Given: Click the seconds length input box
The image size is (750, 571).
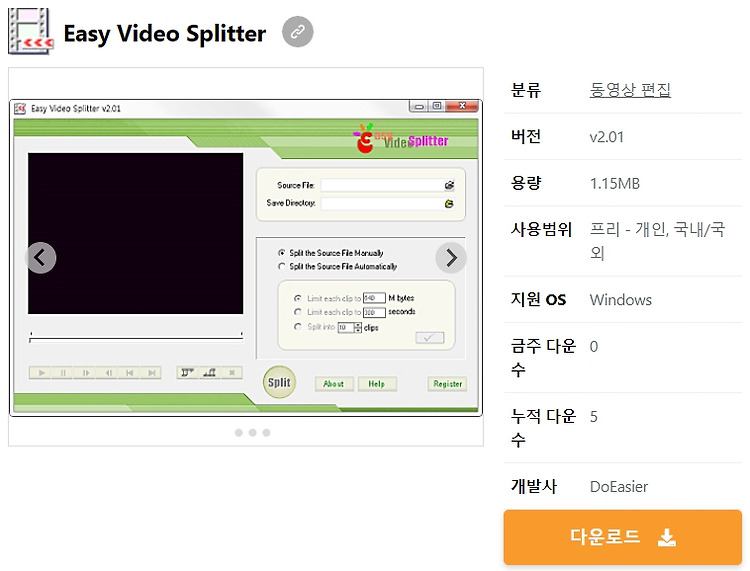Looking at the screenshot, I should click(374, 312).
